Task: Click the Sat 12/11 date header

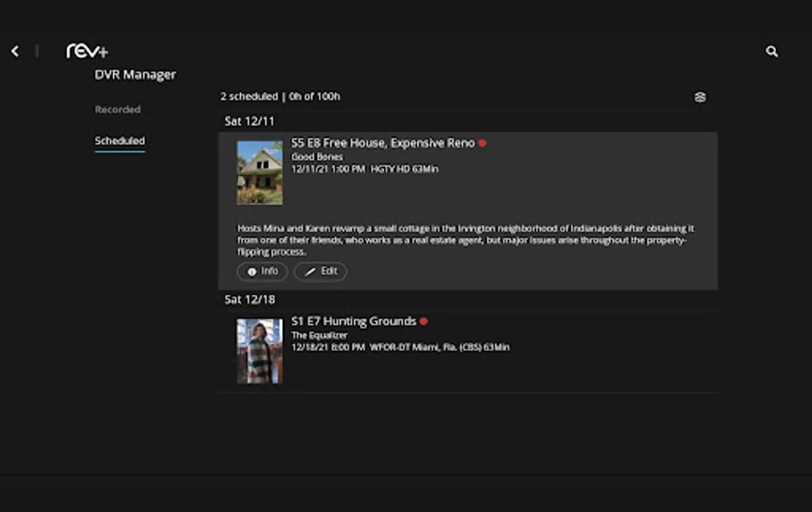Action: (x=249, y=121)
